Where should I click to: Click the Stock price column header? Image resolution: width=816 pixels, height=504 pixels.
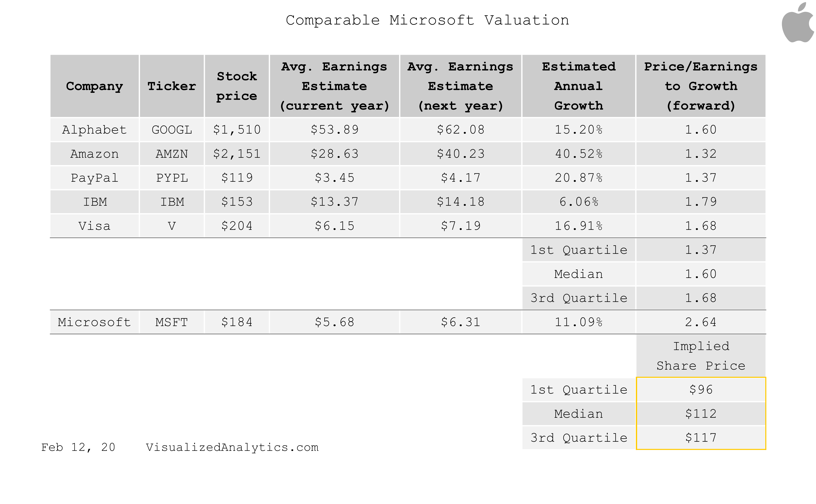point(237,86)
